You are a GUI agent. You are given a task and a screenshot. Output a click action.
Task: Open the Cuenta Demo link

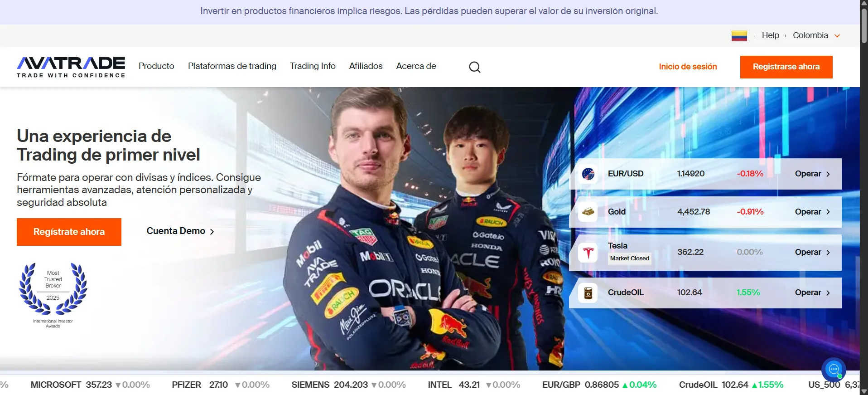(180, 231)
